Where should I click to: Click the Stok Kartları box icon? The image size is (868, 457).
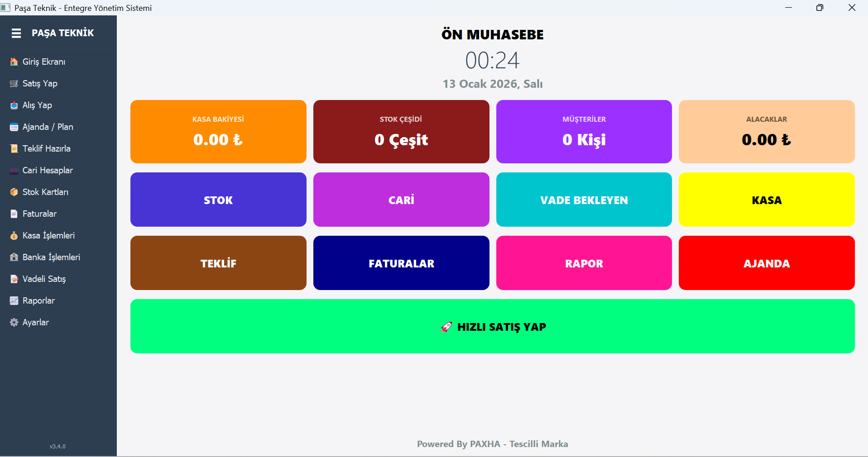(x=14, y=192)
